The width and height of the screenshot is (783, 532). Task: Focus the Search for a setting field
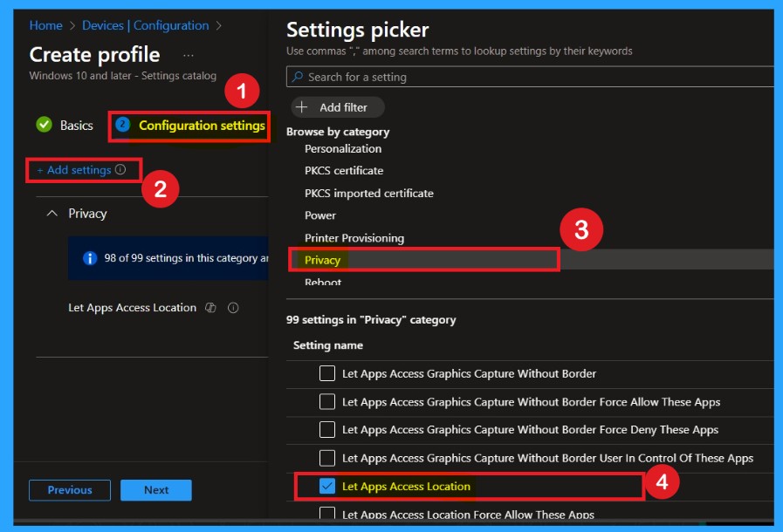(532, 78)
